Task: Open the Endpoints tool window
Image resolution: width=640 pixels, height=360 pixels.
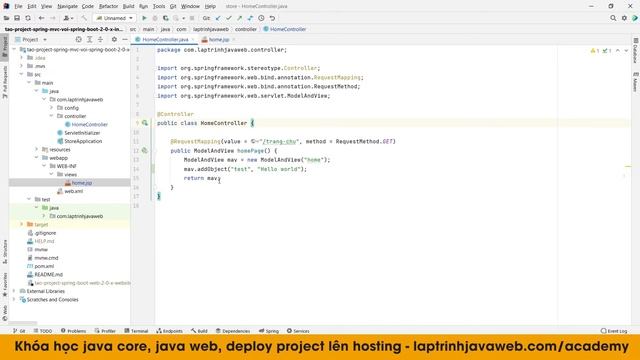Action: pyautogui.click(x=169, y=331)
